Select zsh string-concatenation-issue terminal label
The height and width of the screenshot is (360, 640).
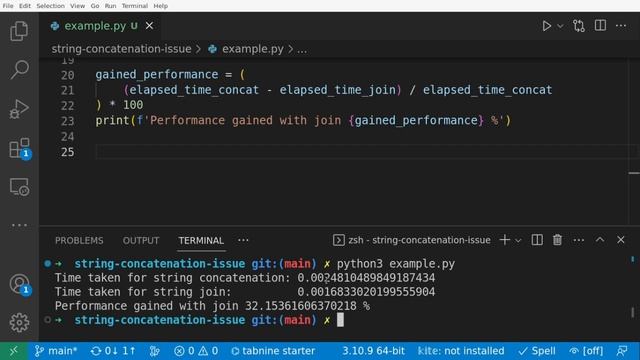pos(411,240)
